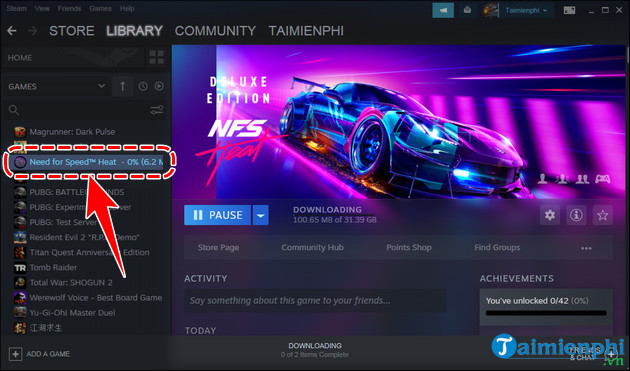Image resolution: width=630 pixels, height=371 pixels.
Task: Click the controller support icon on the banner
Action: (602, 179)
